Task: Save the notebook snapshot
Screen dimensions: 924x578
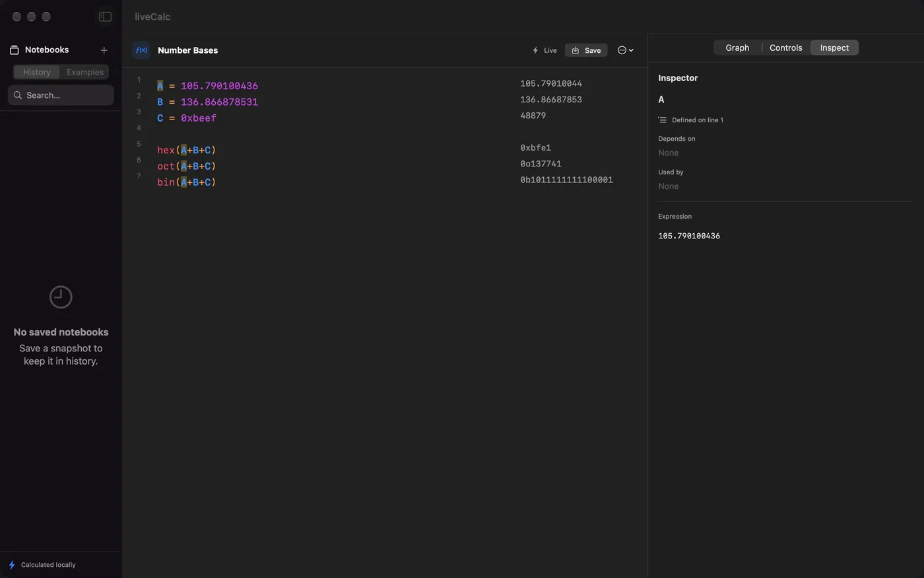Action: pos(586,50)
